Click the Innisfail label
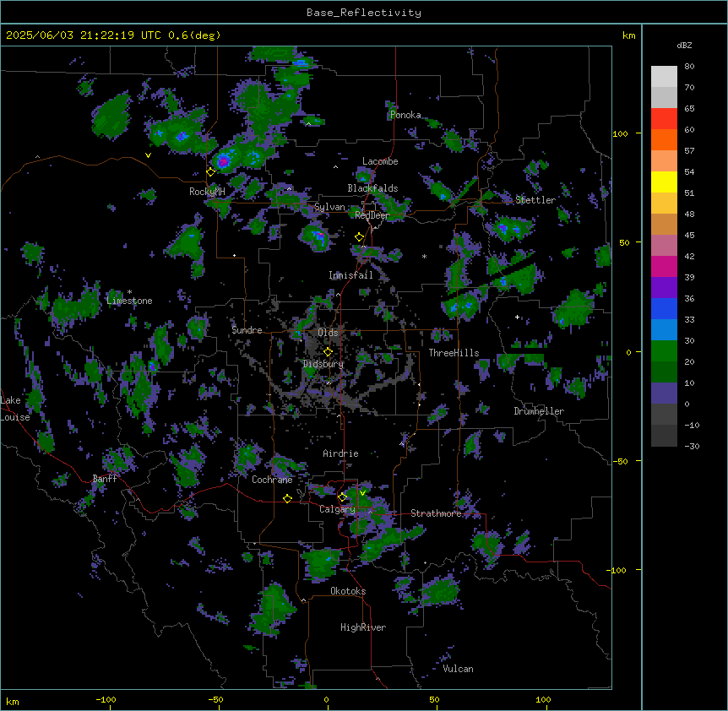This screenshot has height=711, width=728. tap(350, 275)
